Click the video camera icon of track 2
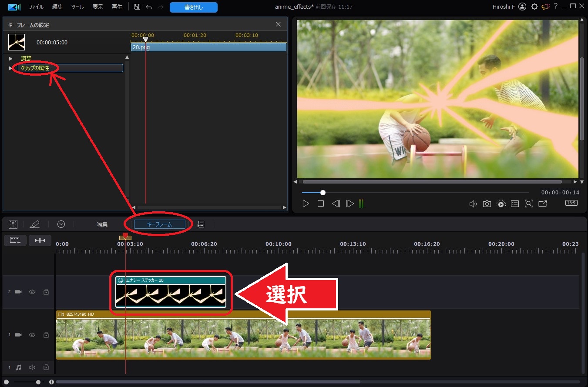588x387 pixels. [x=18, y=292]
